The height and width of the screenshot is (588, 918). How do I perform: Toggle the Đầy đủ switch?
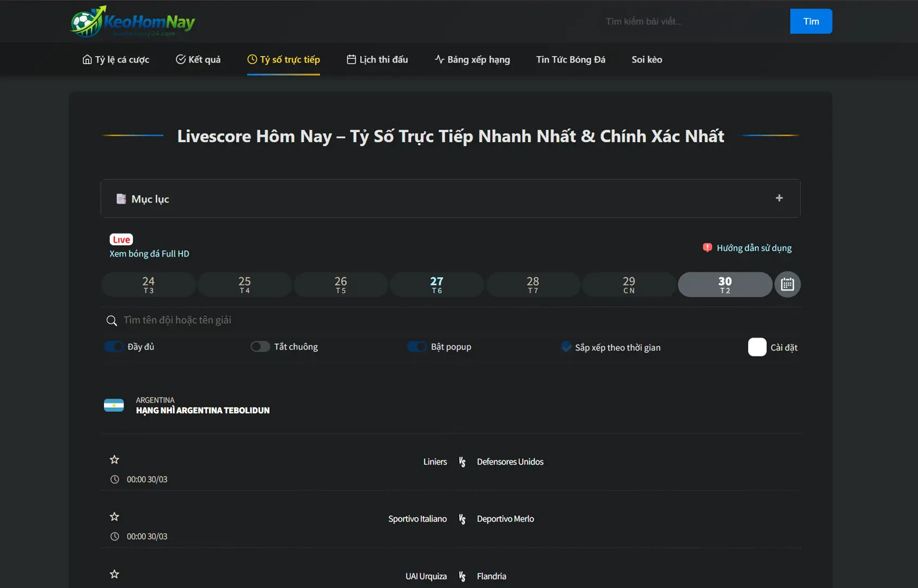coord(114,347)
